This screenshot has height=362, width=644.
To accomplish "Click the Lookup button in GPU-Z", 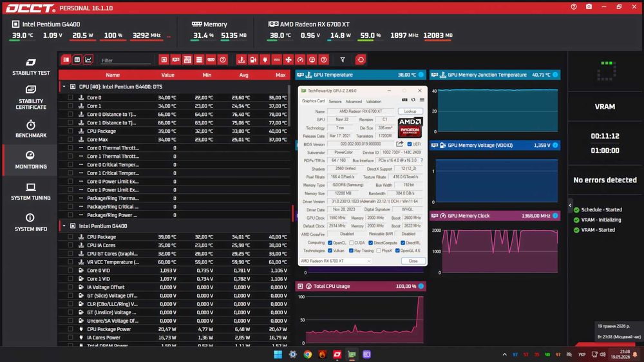I will pos(410,111).
